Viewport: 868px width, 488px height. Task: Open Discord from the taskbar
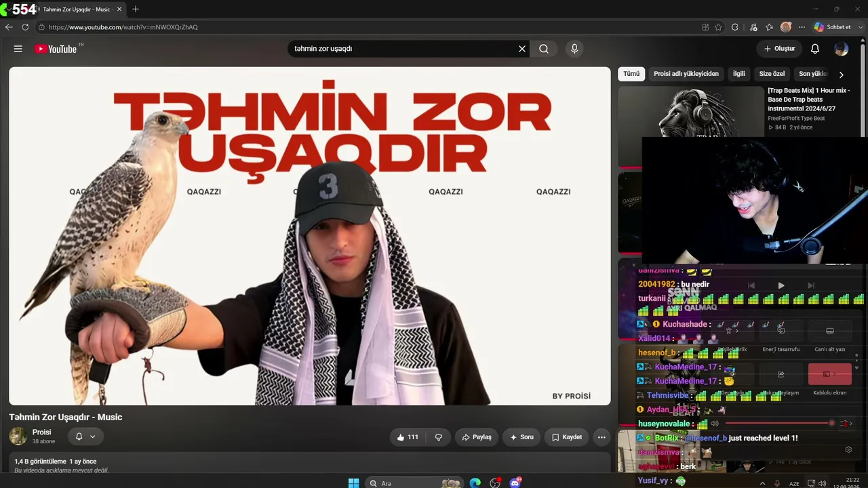515,483
